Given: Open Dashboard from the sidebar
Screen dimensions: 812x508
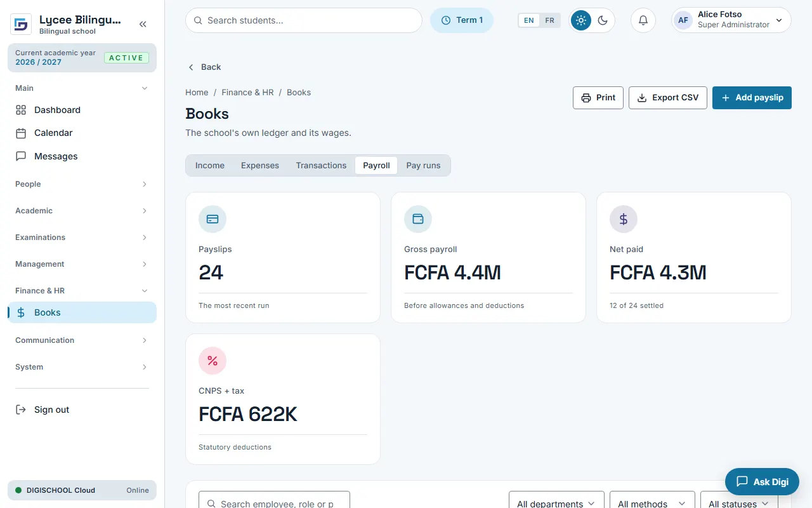Looking at the screenshot, I should (82, 110).
